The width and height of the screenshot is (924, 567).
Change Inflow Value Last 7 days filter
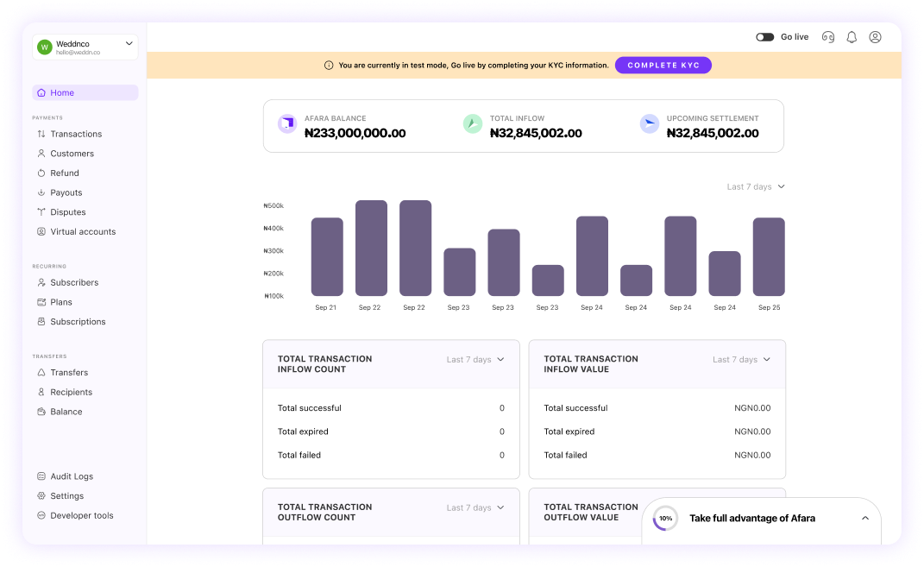[x=741, y=360]
